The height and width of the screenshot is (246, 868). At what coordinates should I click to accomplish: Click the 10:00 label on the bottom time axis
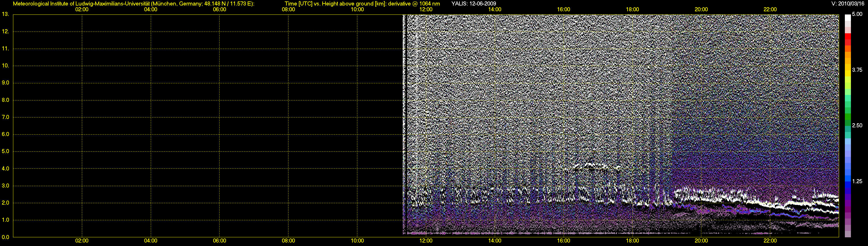(x=357, y=241)
